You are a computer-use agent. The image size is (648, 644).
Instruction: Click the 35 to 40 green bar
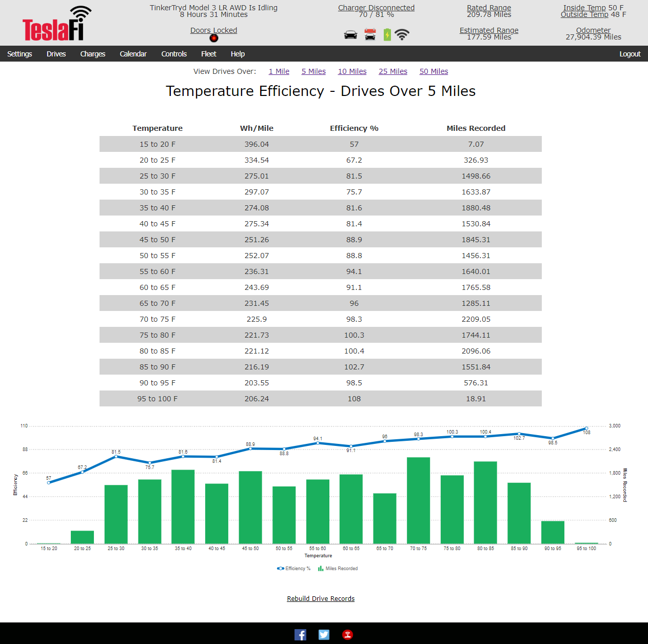click(x=183, y=506)
